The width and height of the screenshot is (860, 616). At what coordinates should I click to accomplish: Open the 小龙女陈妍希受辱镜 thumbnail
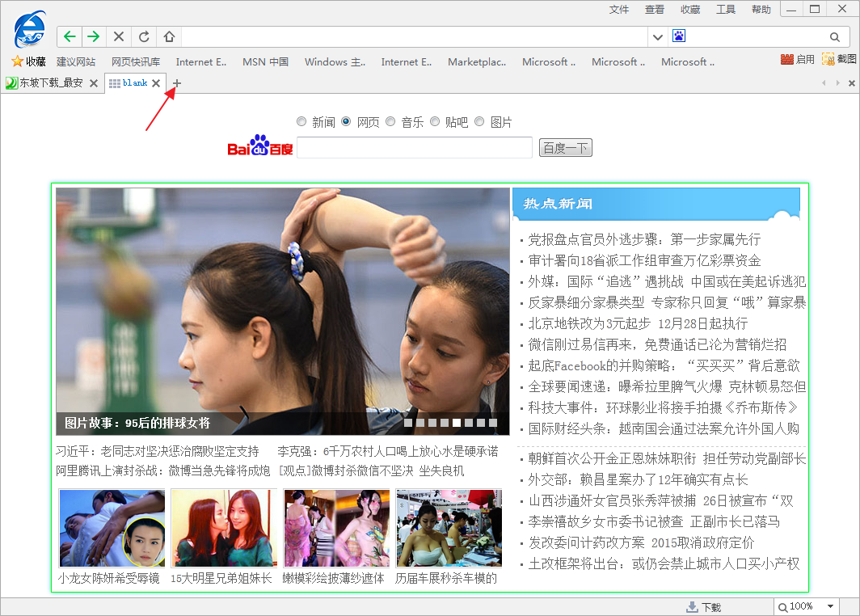[112, 528]
